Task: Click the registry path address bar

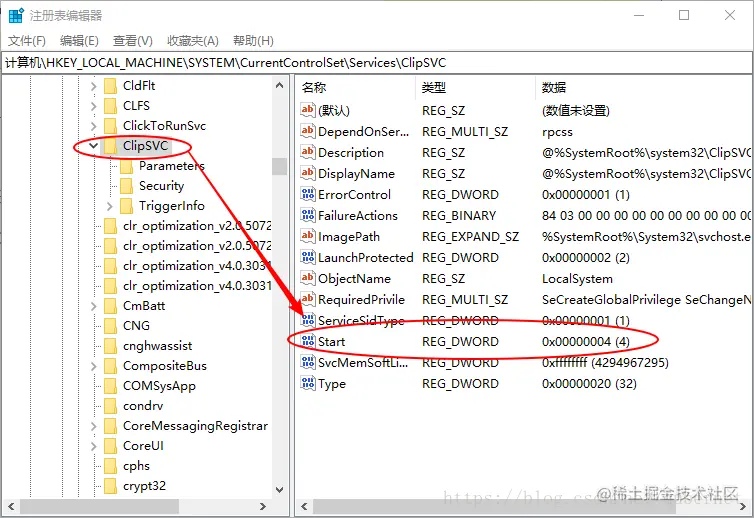Action: [x=377, y=63]
